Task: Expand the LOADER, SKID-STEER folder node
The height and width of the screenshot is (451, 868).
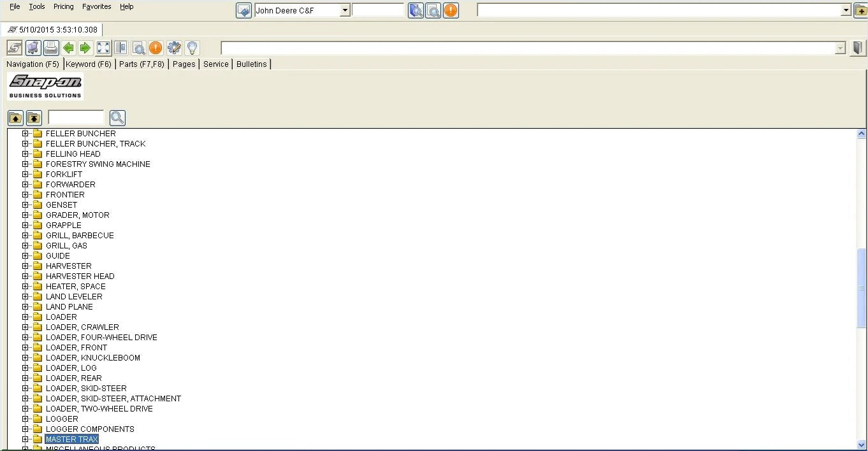Action: 25,388
